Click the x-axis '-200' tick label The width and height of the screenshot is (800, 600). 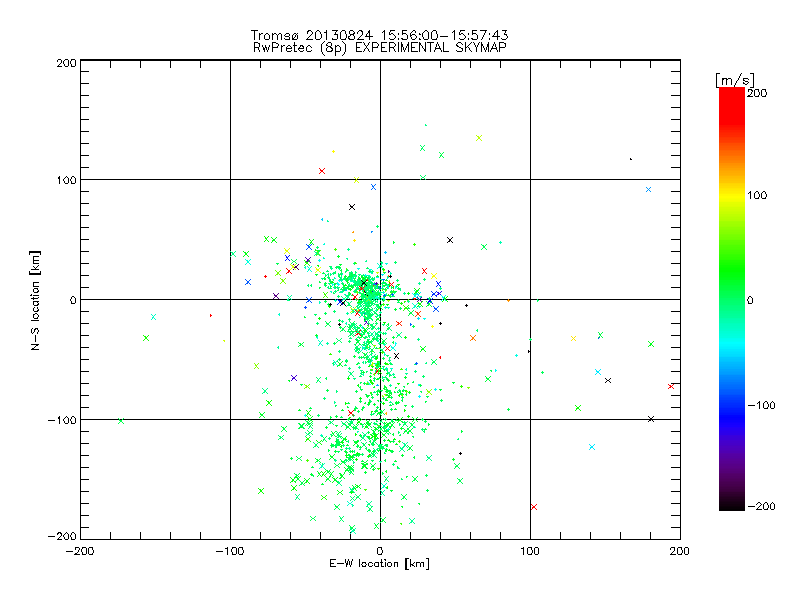click(80, 551)
